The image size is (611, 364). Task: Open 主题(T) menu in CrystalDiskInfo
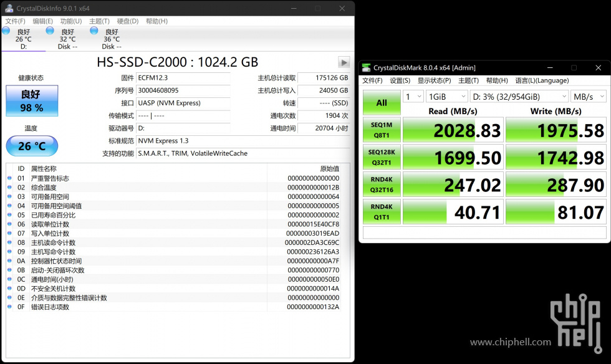click(x=99, y=21)
